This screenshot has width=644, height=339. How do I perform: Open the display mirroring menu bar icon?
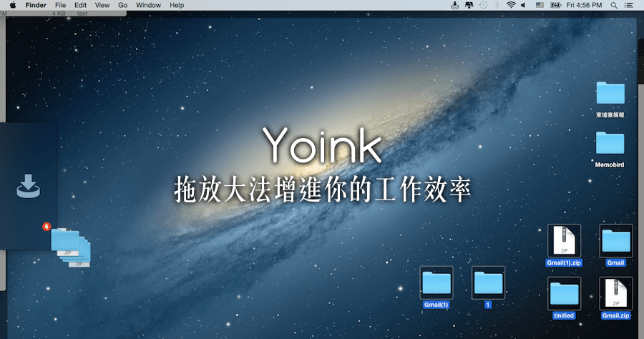(469, 5)
